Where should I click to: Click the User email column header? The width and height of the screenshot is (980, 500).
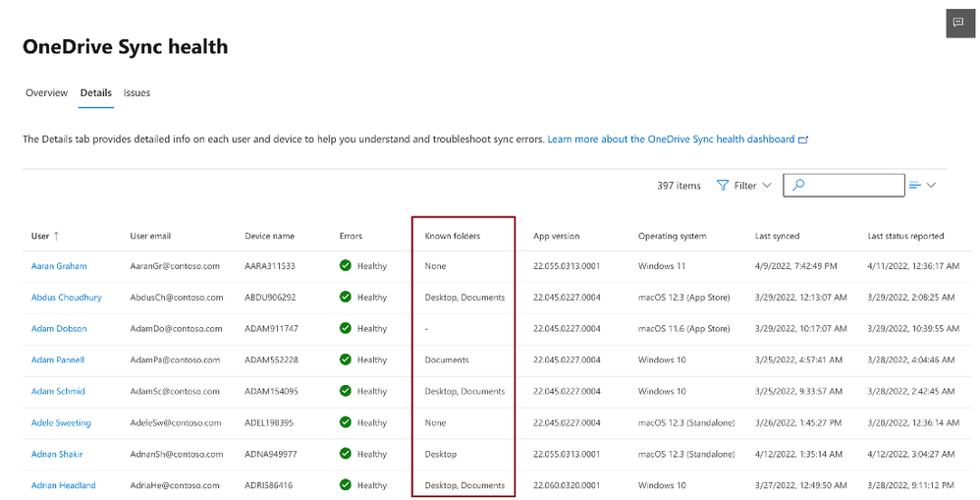(150, 236)
